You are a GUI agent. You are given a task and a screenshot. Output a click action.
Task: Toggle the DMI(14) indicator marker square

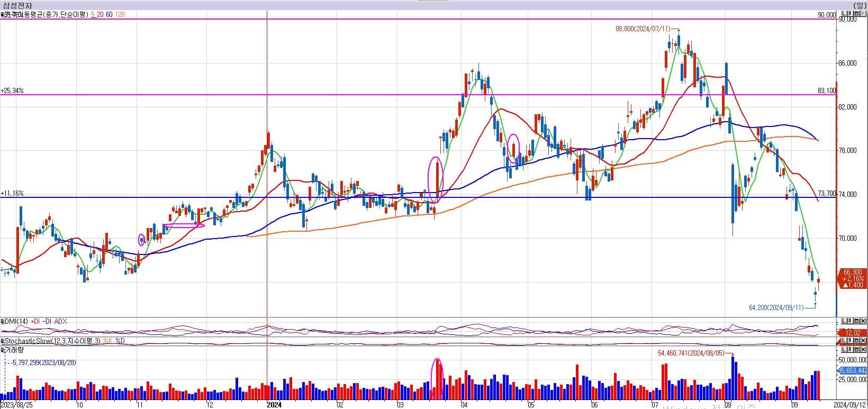[x=2, y=321]
